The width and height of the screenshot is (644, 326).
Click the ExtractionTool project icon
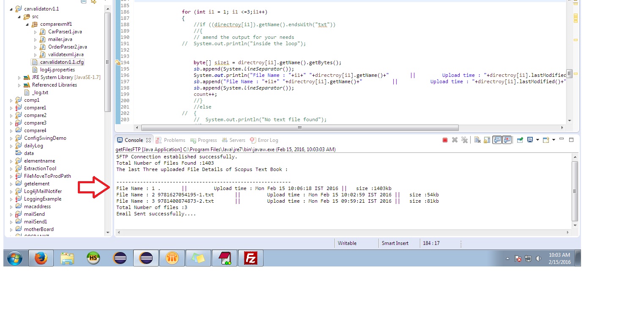click(x=18, y=168)
